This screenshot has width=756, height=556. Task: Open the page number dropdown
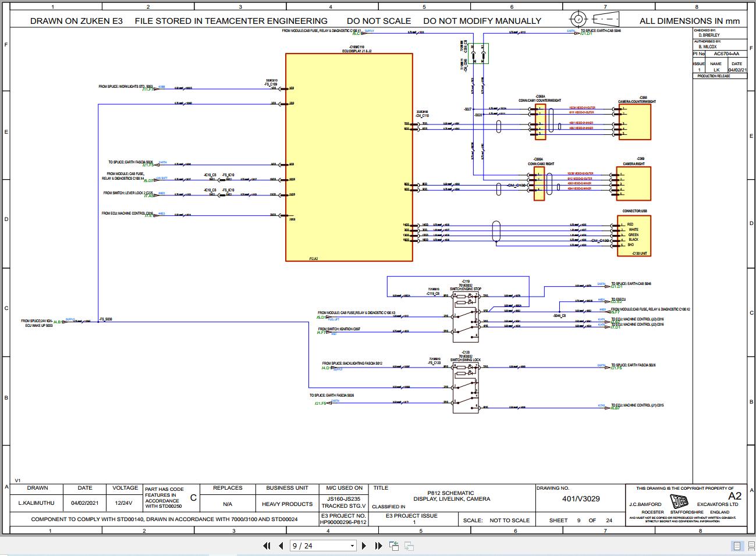click(x=352, y=546)
